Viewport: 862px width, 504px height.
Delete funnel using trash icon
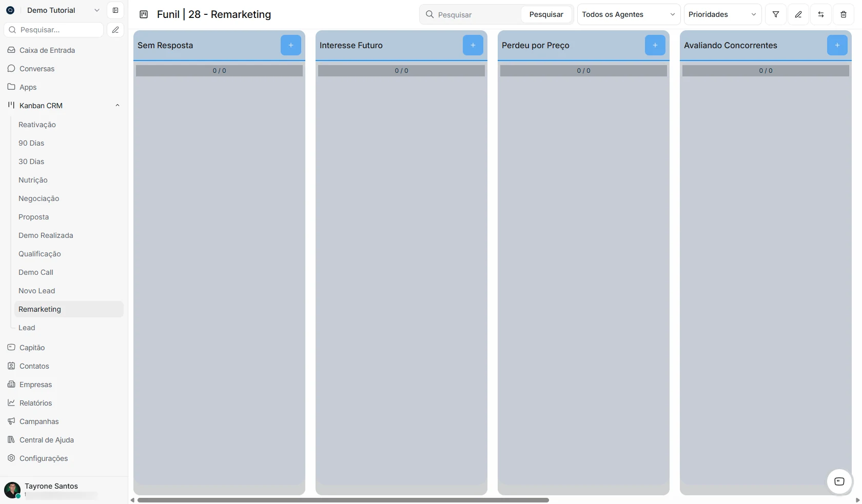coord(844,14)
